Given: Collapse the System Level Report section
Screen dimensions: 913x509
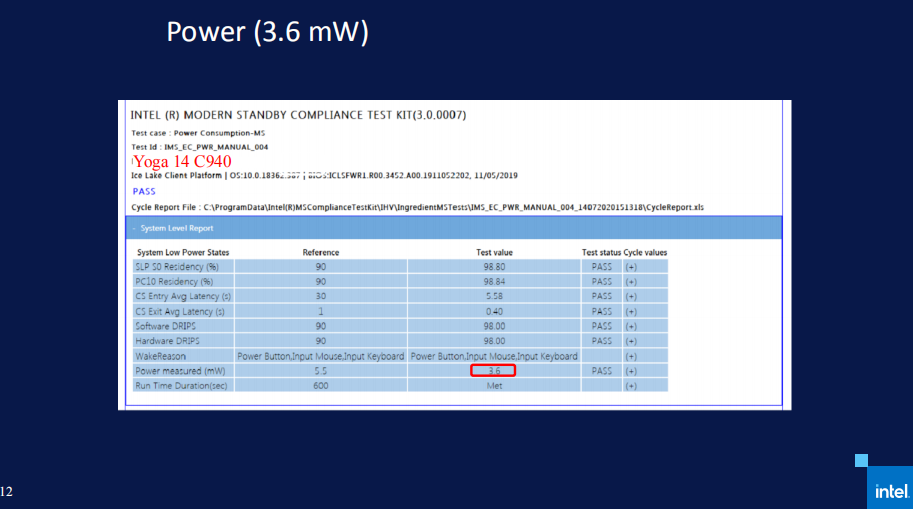Looking at the screenshot, I should pyautogui.click(x=133, y=228).
